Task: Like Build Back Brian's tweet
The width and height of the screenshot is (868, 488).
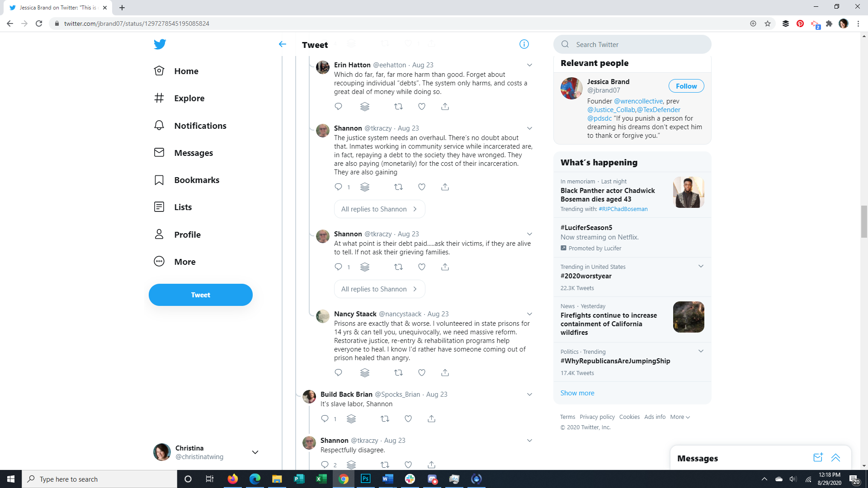Action: (x=408, y=419)
